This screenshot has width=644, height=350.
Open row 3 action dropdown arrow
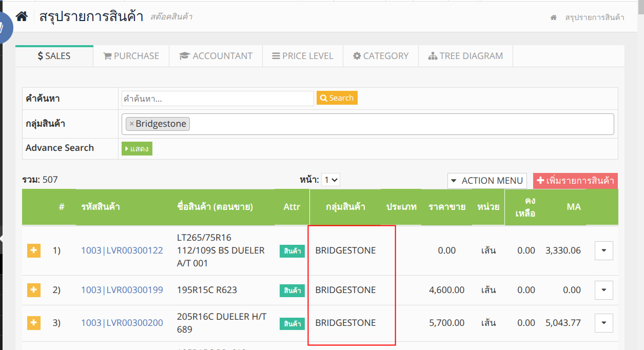pos(604,323)
